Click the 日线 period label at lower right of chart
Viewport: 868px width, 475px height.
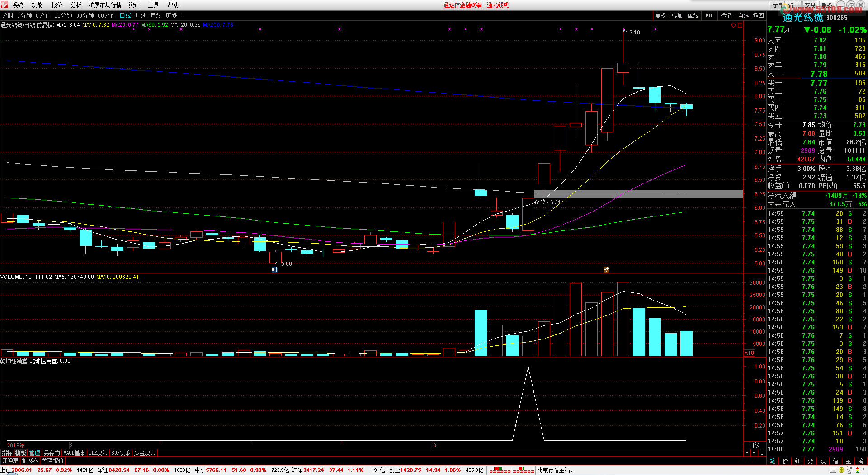pos(755,446)
